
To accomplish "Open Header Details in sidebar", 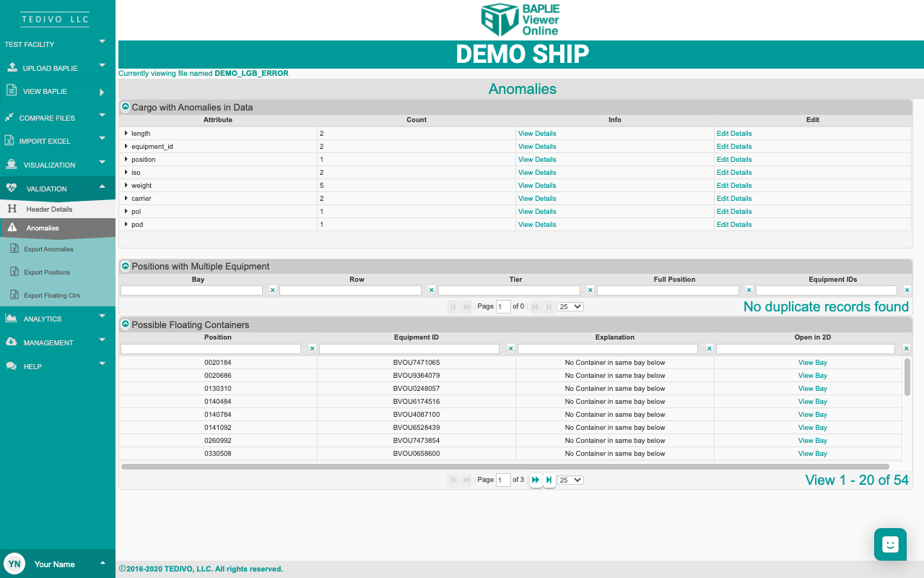I will click(49, 210).
